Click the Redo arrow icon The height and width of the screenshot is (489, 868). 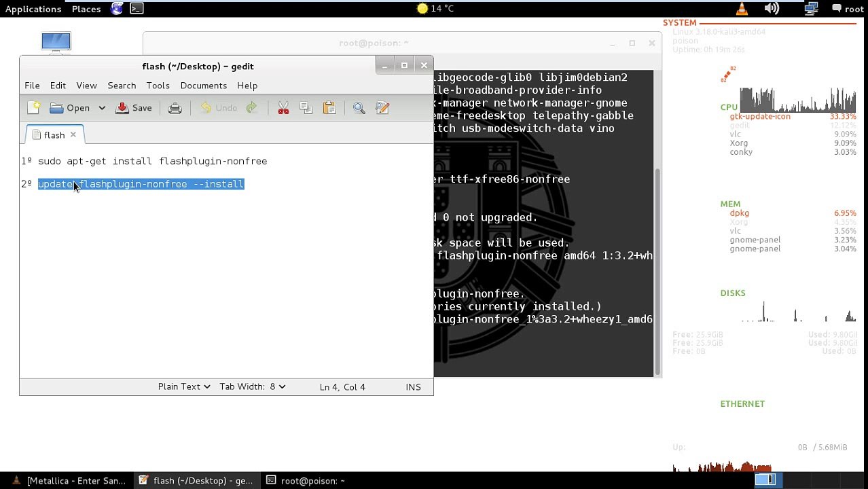251,108
